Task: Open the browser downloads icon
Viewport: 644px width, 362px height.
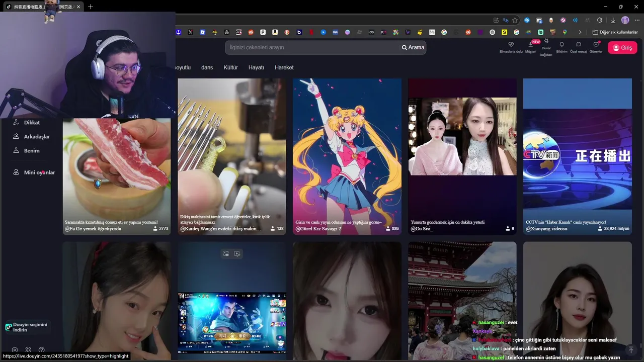Action: (x=613, y=20)
